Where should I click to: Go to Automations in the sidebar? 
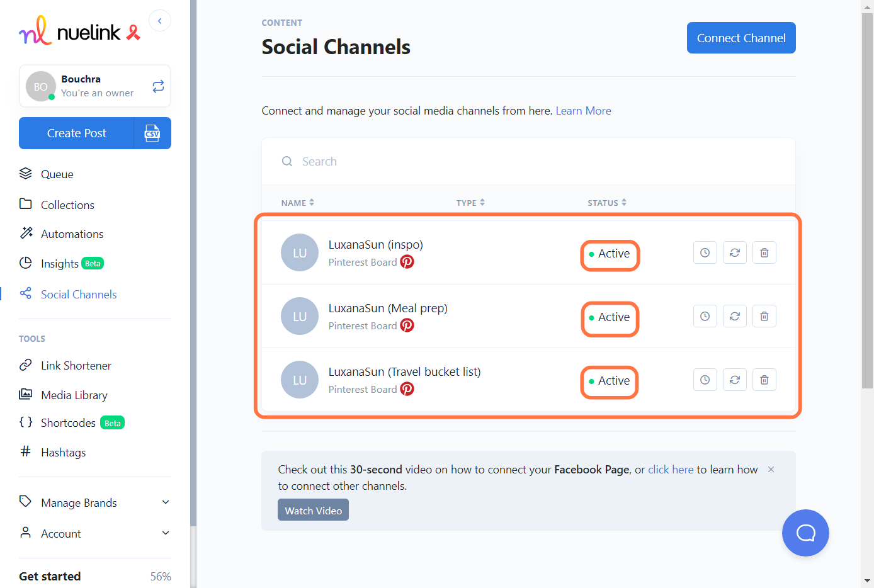coord(72,234)
